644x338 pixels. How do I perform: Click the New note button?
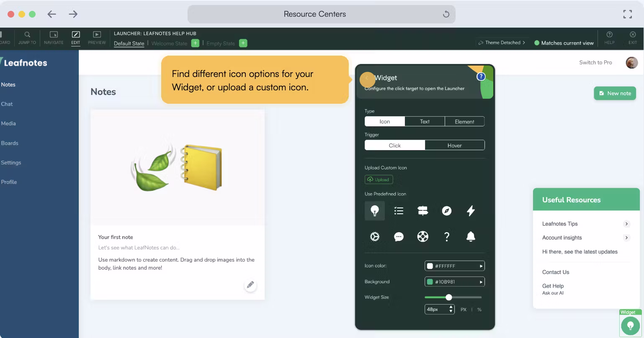tap(615, 93)
